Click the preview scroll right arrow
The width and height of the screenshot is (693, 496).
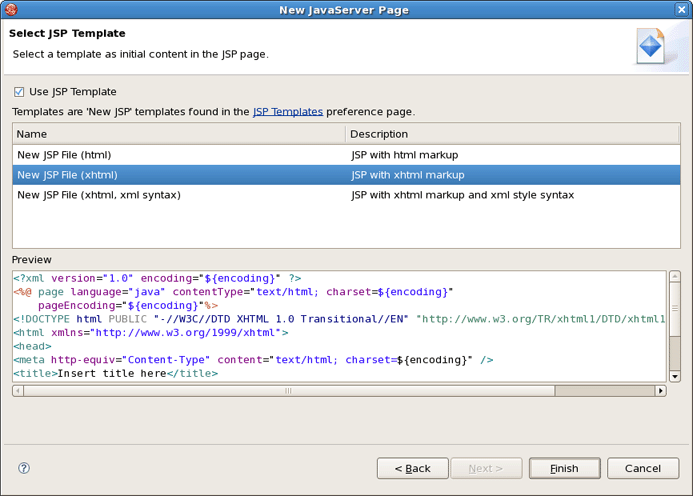coord(661,391)
